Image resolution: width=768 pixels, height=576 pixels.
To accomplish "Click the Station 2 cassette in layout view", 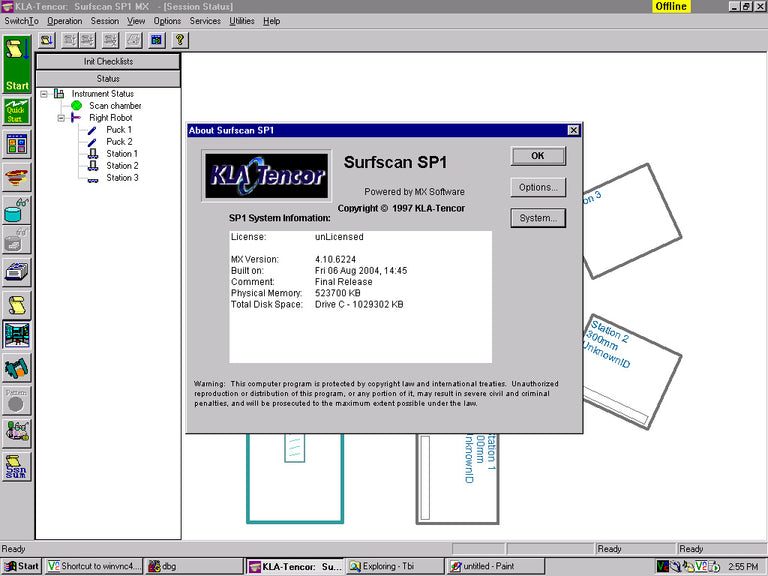I will 630,372.
